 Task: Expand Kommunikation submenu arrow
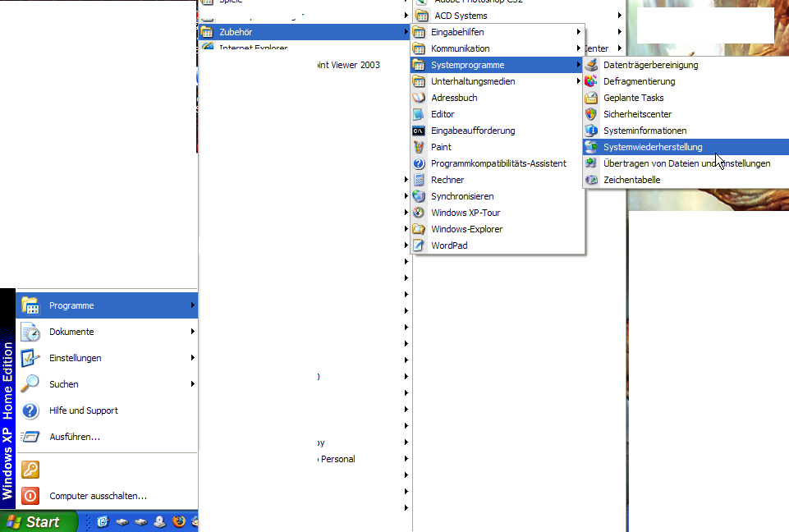coord(579,48)
